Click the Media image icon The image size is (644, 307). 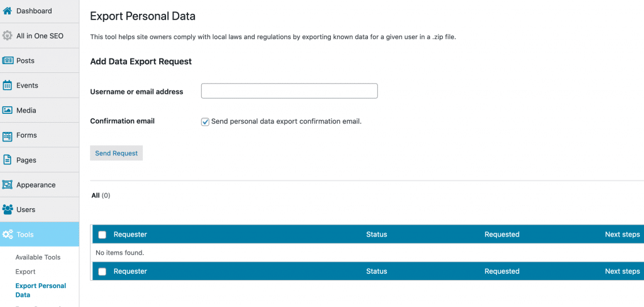(7, 110)
